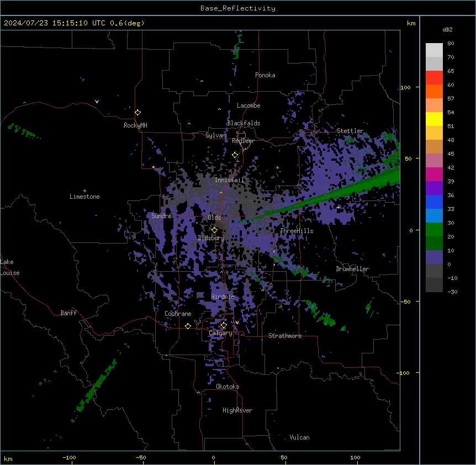Click the HighRiver label
This screenshot has height=465, width=476.
[237, 410]
